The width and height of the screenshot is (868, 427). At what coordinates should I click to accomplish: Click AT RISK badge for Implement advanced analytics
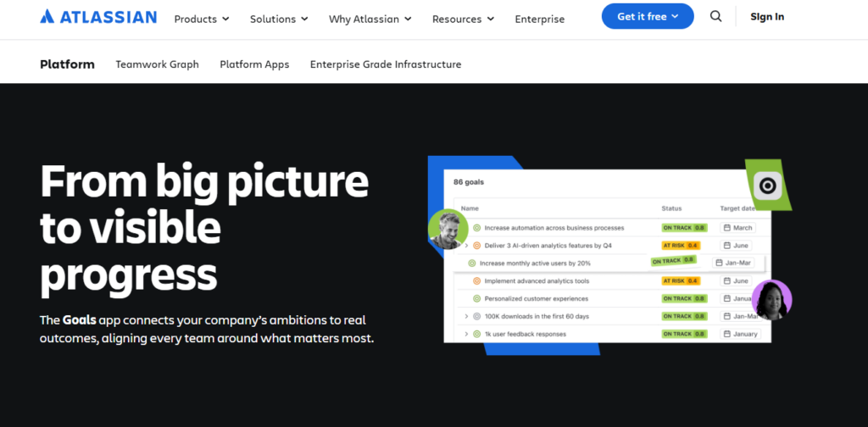click(x=681, y=281)
